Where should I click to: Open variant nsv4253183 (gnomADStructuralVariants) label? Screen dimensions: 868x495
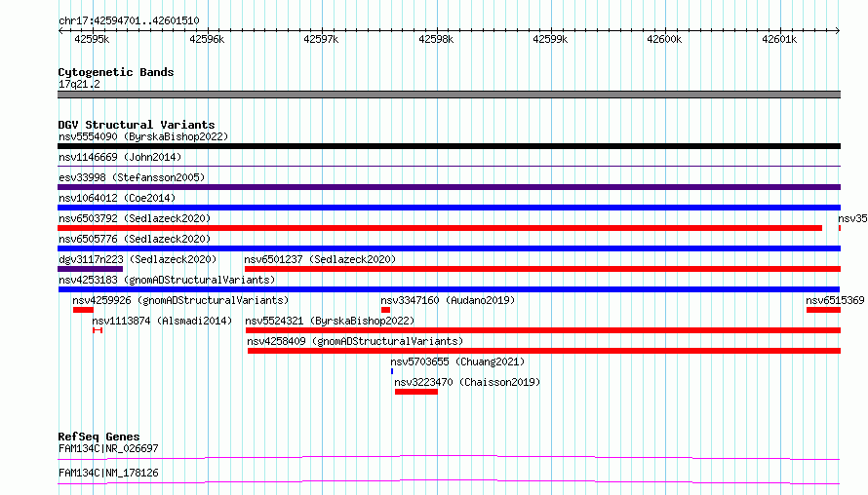[167, 280]
